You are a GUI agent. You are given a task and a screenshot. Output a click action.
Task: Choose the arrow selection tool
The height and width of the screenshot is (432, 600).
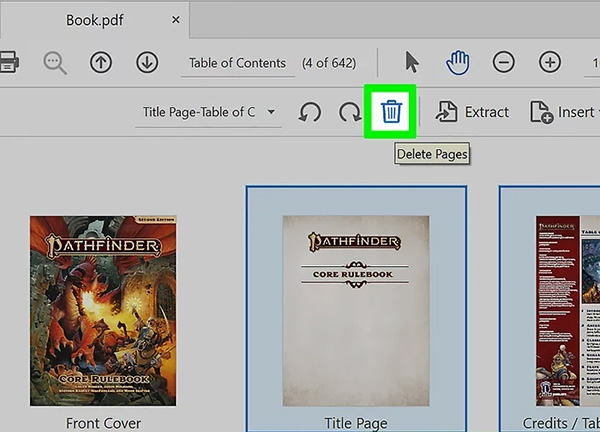point(411,62)
